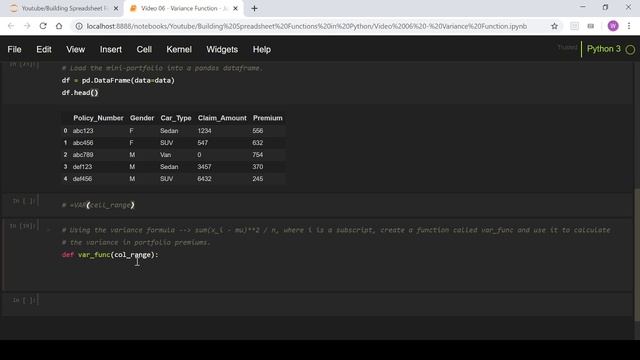Image resolution: width=640 pixels, height=360 pixels.
Task: Click the Gender column header
Action: coord(142,118)
